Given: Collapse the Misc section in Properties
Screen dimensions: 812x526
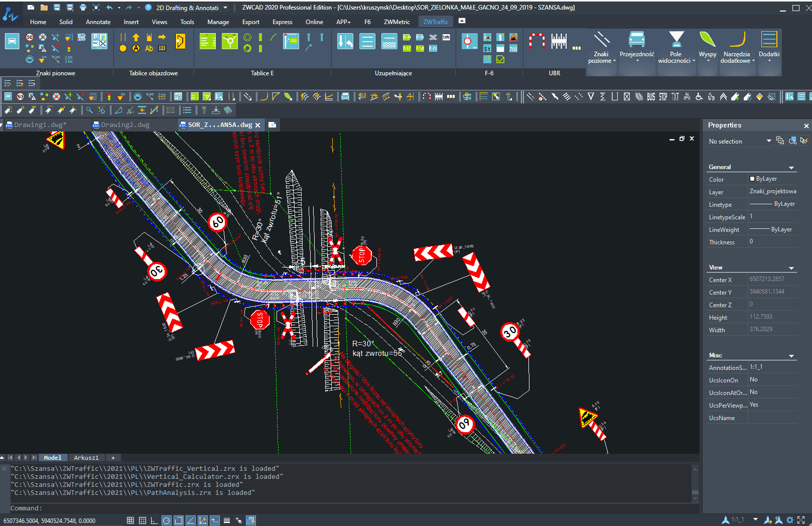Looking at the screenshot, I should (791, 355).
